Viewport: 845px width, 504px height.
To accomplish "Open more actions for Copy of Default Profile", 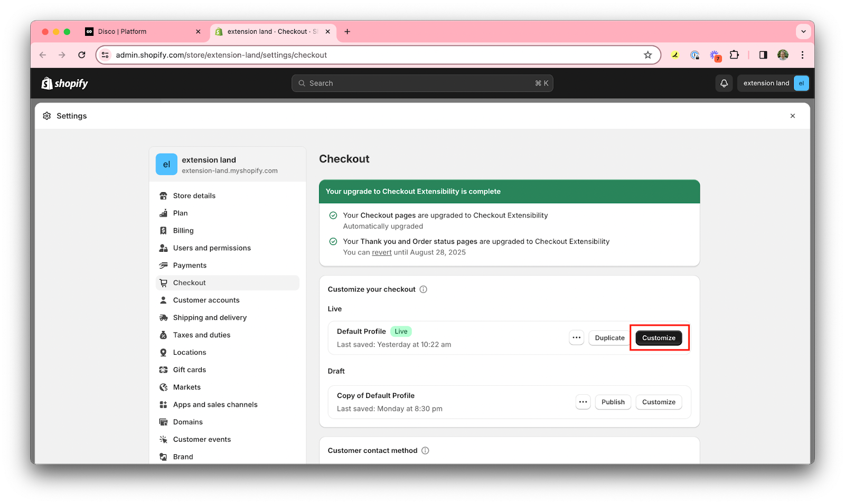I will point(583,402).
